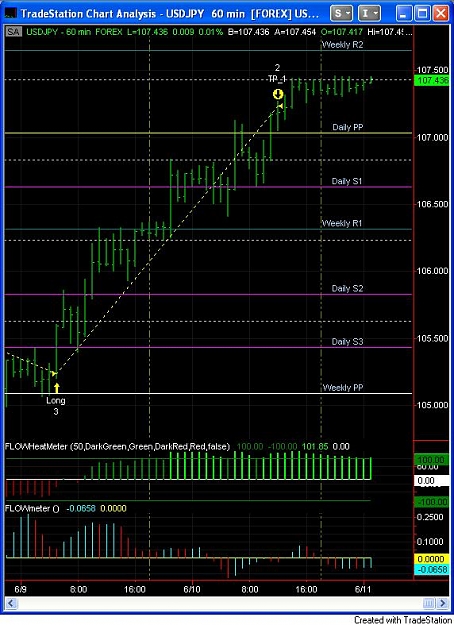This screenshot has height=625, width=454.
Task: Click the 6/9 date label on time axis
Action: click(20, 590)
